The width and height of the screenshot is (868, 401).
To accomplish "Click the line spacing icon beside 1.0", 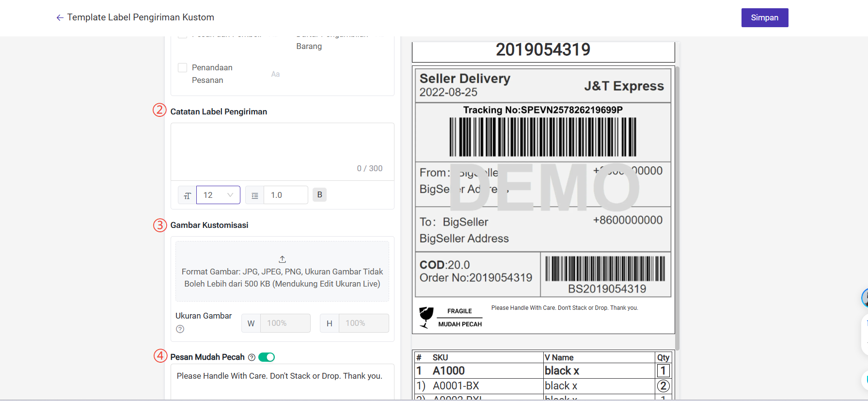I will pyautogui.click(x=254, y=195).
